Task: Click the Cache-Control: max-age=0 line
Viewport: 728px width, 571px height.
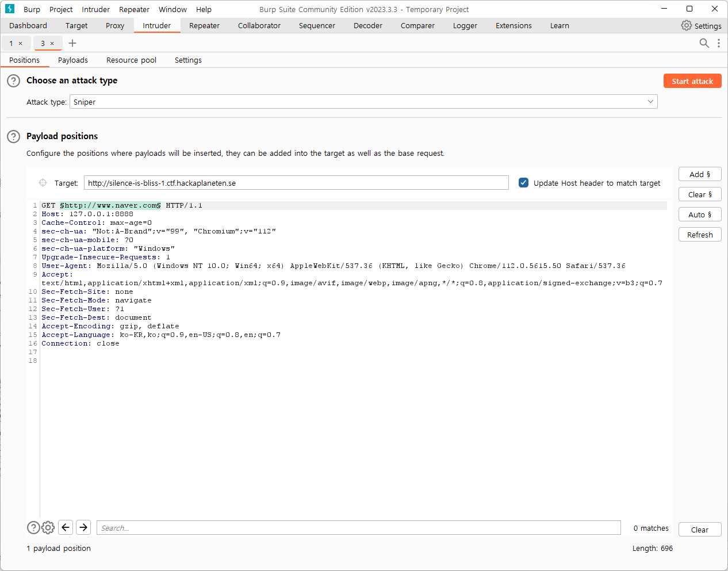Action: point(97,223)
